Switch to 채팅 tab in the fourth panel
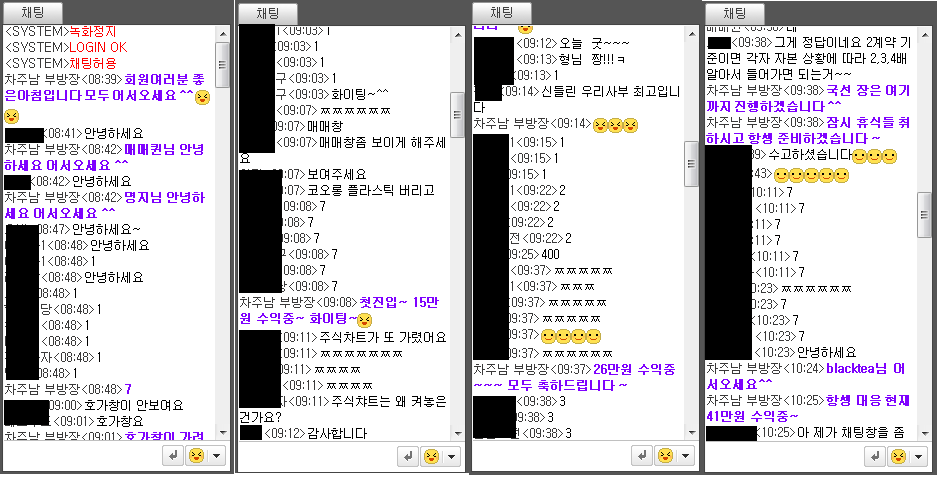937x477 pixels. click(734, 13)
